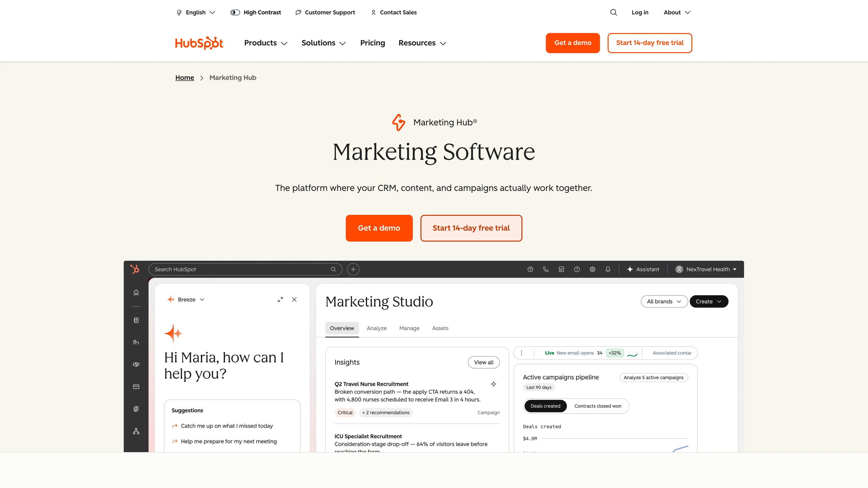This screenshot has width=868, height=488.
Task: Follow the Home breadcrumb link
Action: (185, 77)
